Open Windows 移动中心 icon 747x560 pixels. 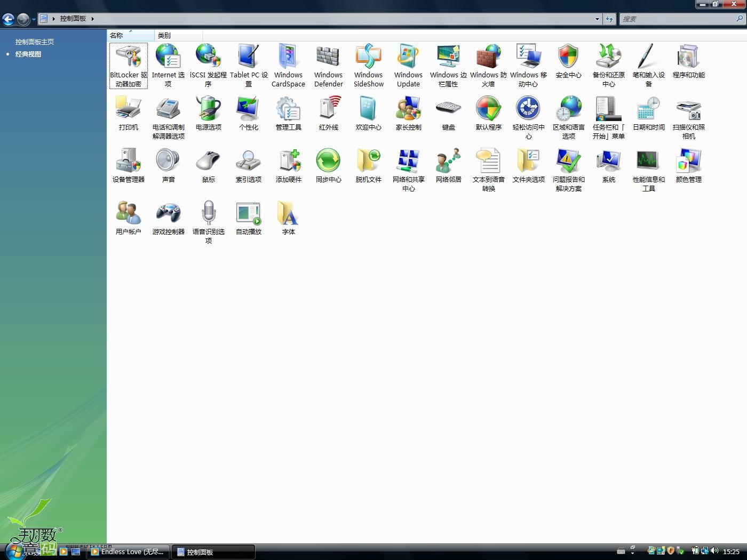[x=529, y=57]
